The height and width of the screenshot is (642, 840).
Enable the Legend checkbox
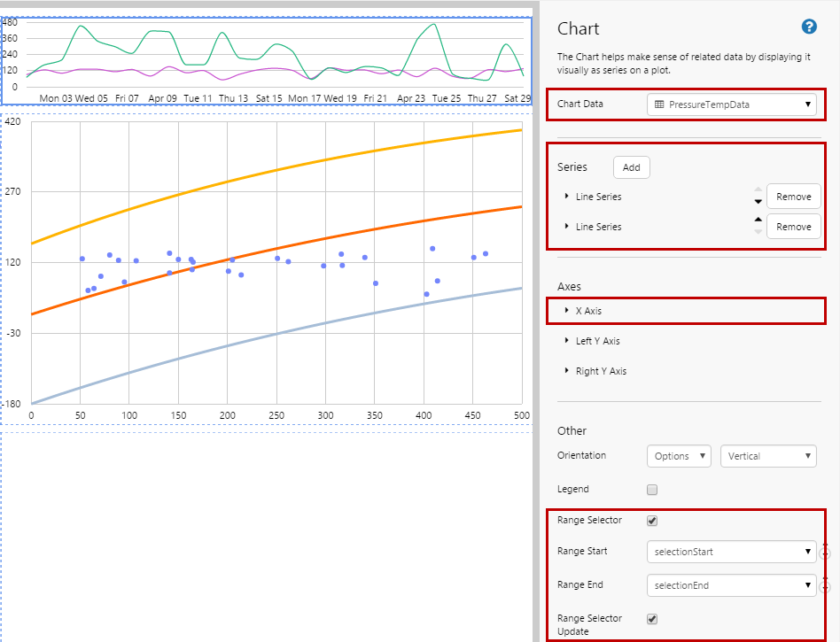pyautogui.click(x=652, y=490)
